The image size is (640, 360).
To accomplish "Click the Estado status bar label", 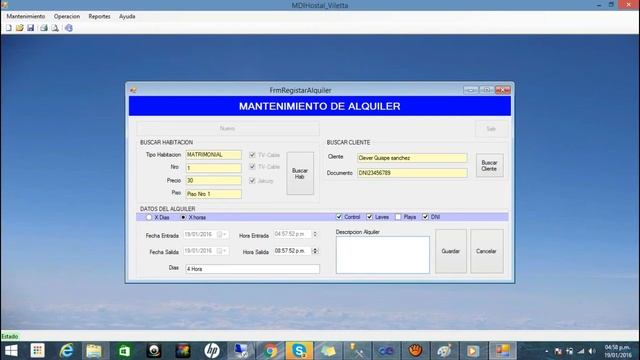I will point(10,336).
